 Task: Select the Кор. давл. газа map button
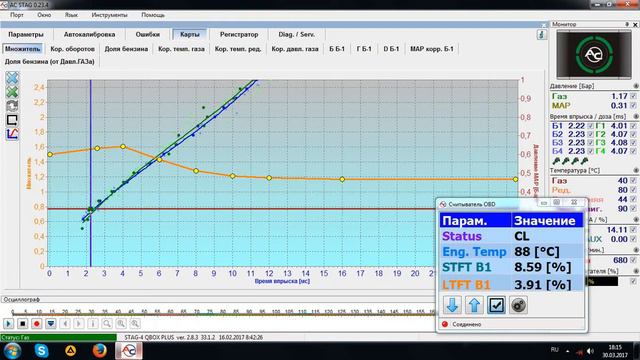click(x=295, y=49)
